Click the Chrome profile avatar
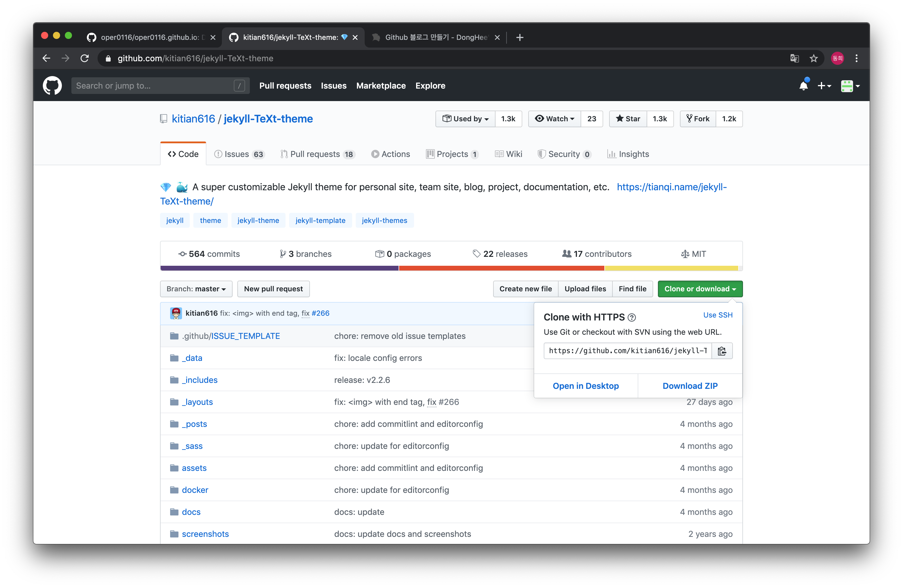The height and width of the screenshot is (588, 903). [x=837, y=58]
